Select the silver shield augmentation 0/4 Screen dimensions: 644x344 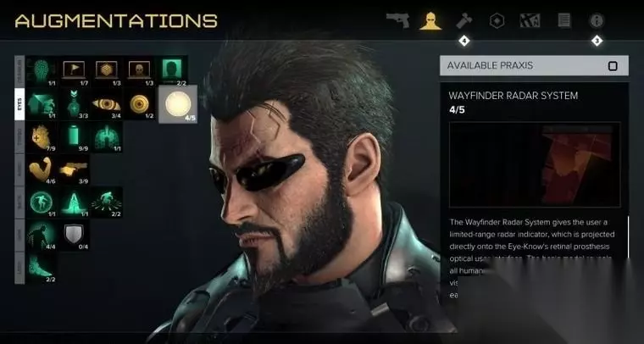[x=74, y=236]
